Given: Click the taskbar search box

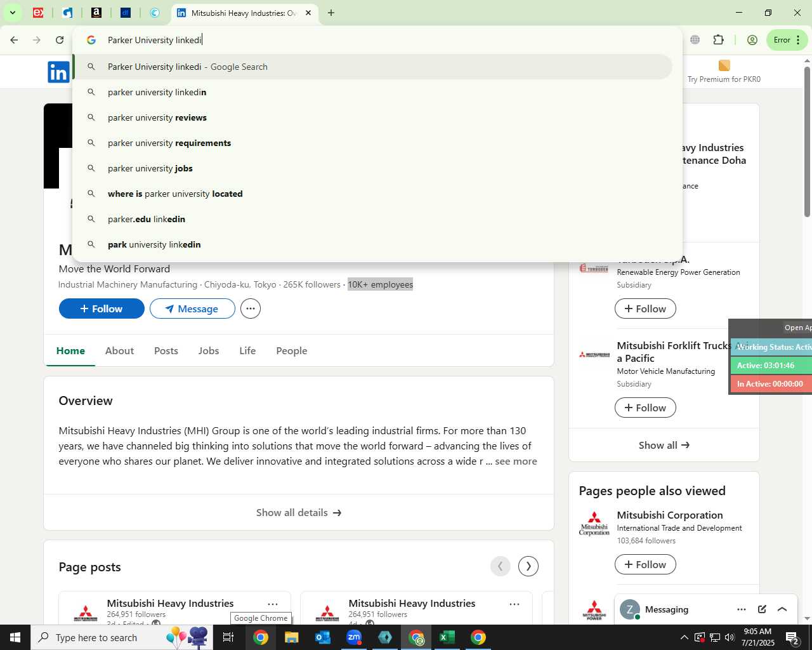Looking at the screenshot, I should click(121, 637).
